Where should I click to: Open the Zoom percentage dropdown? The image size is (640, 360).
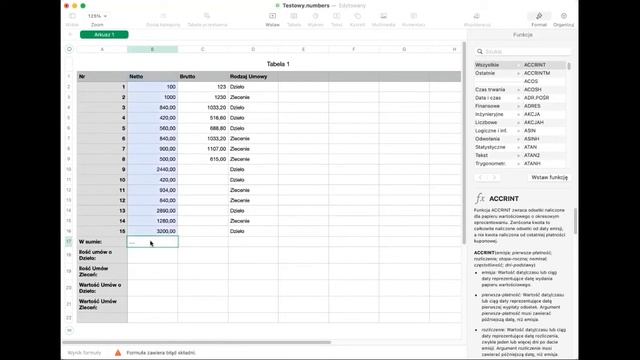click(97, 16)
